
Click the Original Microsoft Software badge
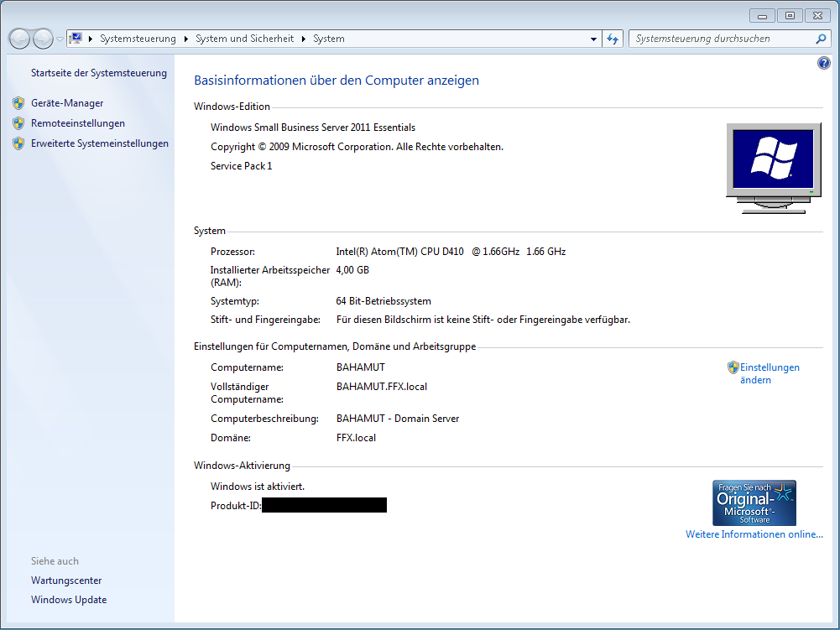[x=754, y=502]
